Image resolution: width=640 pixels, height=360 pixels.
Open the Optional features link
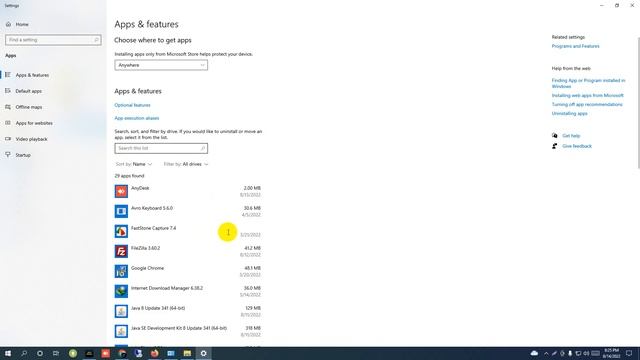(132, 105)
